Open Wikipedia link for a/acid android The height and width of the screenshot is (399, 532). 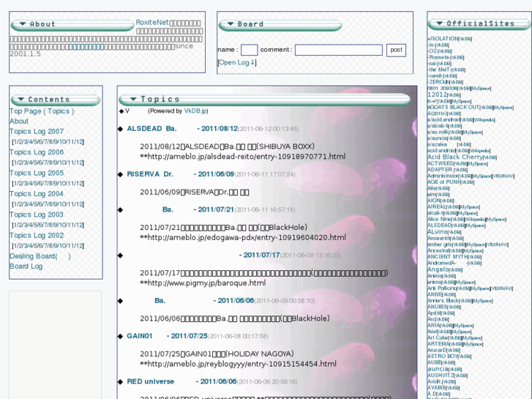[x=484, y=120]
